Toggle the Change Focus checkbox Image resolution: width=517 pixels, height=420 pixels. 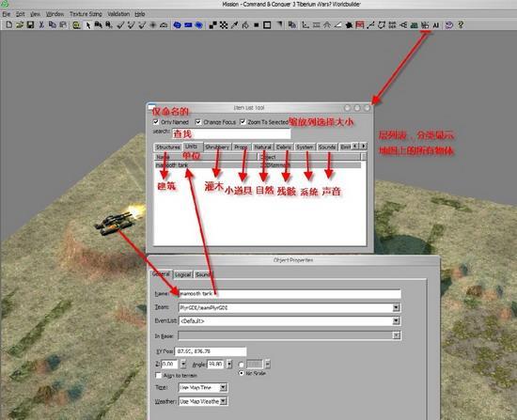[198, 122]
